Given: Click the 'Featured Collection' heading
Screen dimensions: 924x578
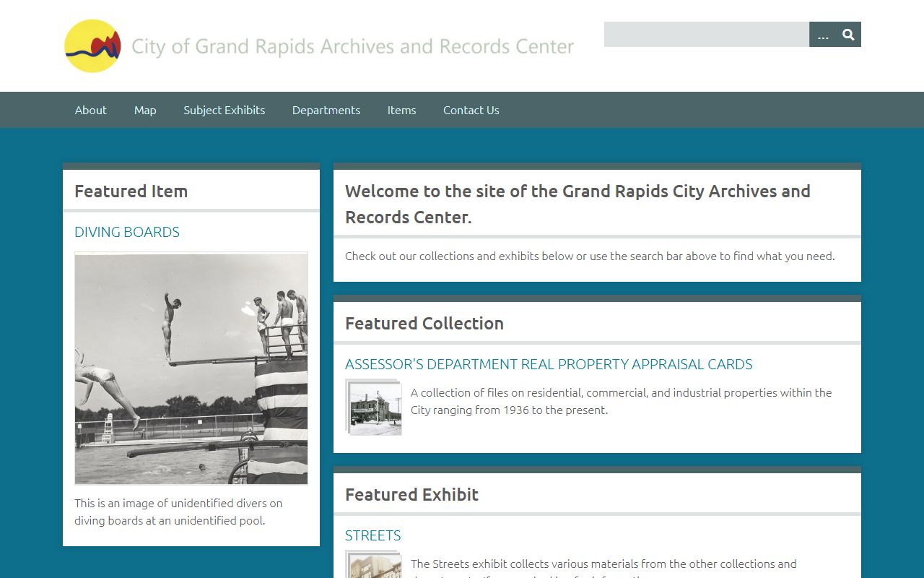Looking at the screenshot, I should coord(424,324).
